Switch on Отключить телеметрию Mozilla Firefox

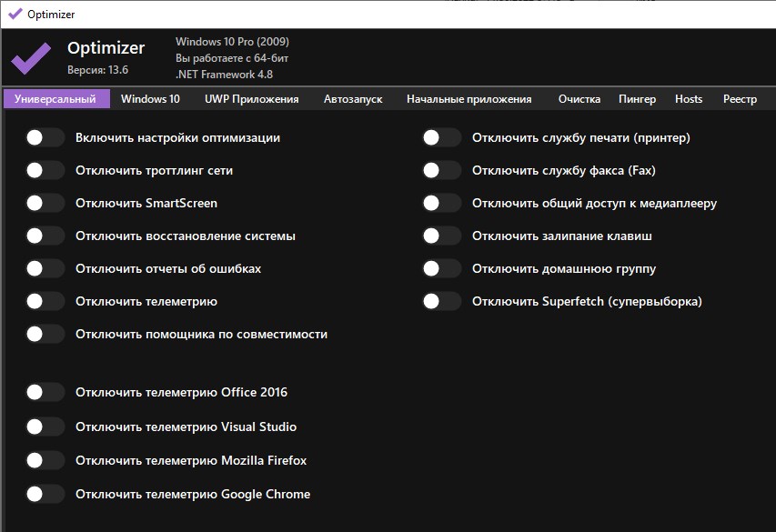point(45,461)
